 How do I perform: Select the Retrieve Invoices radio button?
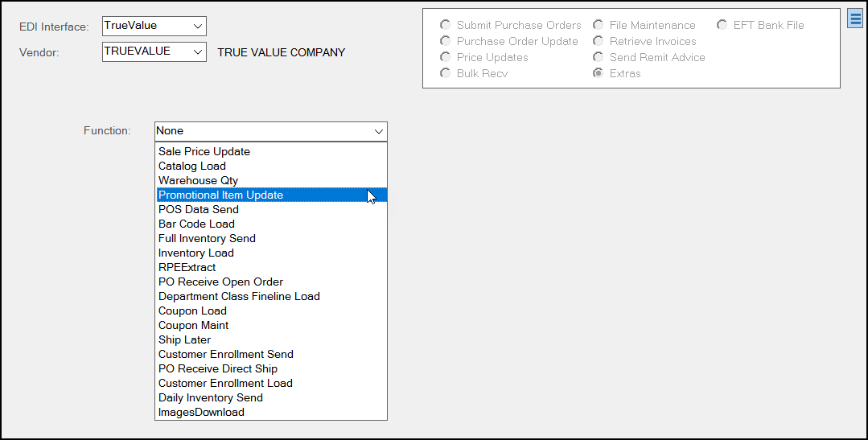pyautogui.click(x=599, y=41)
